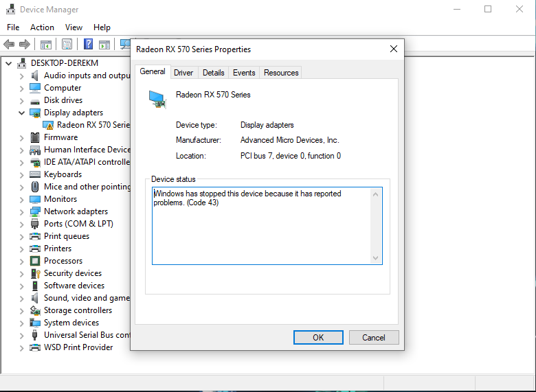Expand the Network adapters category

pyautogui.click(x=21, y=211)
